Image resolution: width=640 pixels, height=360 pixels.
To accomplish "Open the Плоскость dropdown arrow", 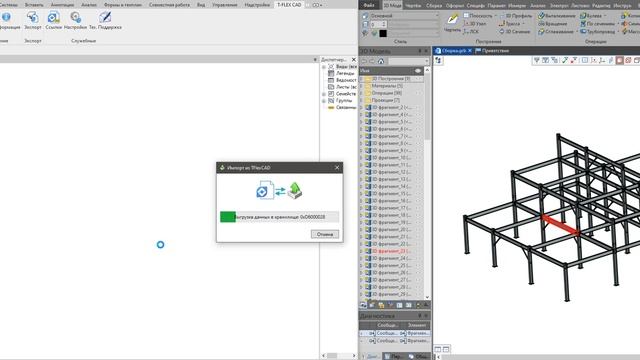I will click(x=496, y=16).
